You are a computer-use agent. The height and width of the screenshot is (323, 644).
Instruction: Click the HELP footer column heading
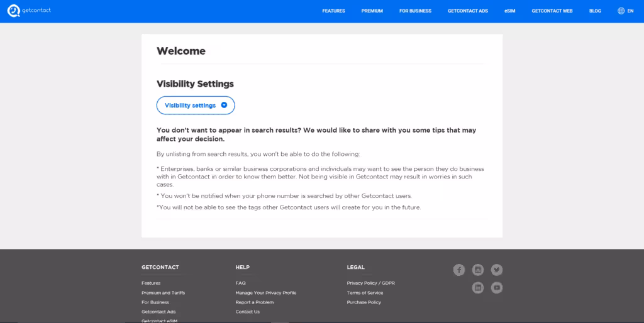pyautogui.click(x=242, y=267)
